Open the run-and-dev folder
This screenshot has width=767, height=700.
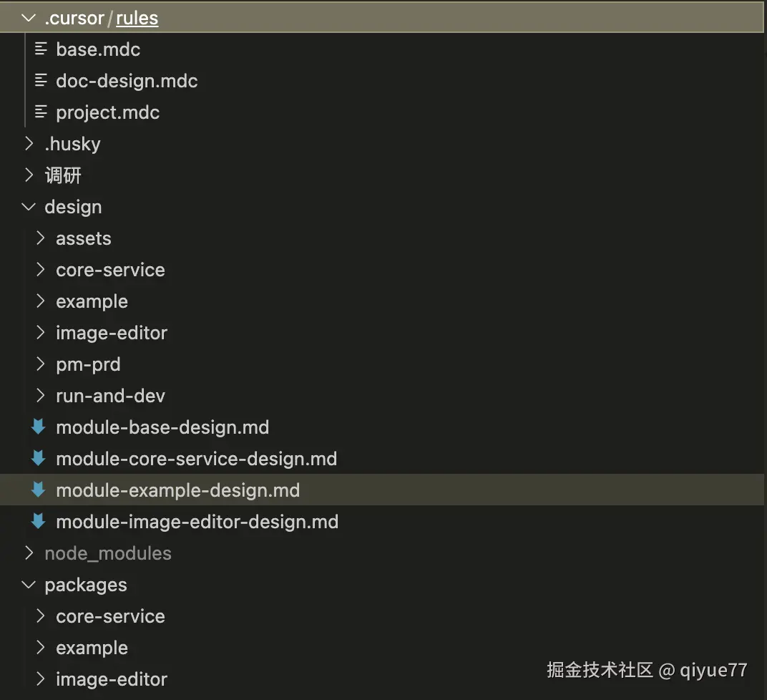click(x=110, y=395)
